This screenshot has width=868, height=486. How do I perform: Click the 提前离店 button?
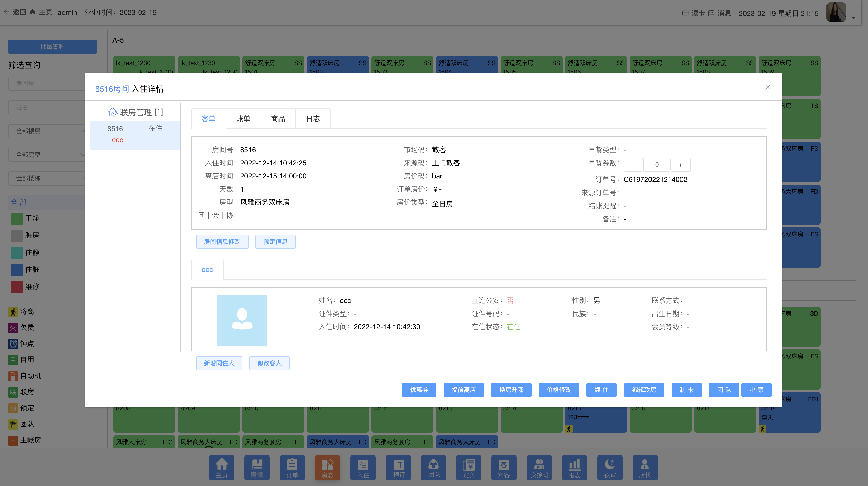click(x=463, y=390)
